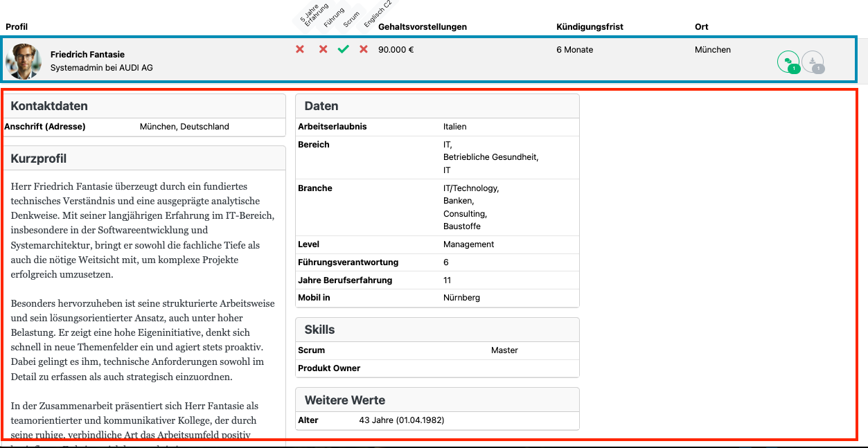Image resolution: width=868 pixels, height=448 pixels.
Task: Open Friedrich Fantasie's profile photo
Action: [24, 62]
